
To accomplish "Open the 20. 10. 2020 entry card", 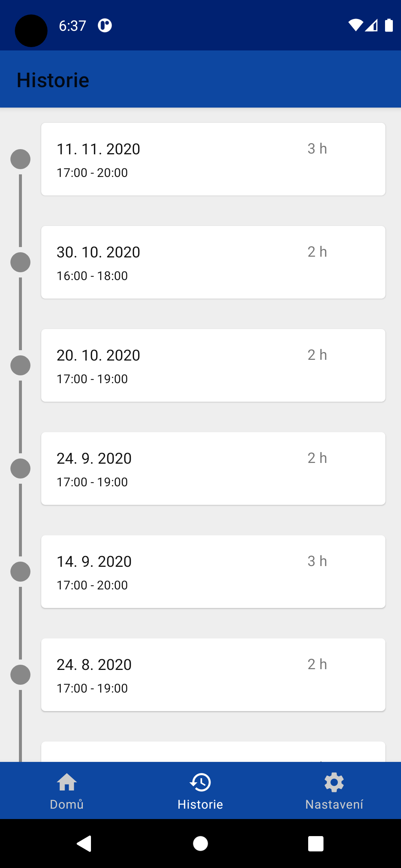I will (x=213, y=365).
